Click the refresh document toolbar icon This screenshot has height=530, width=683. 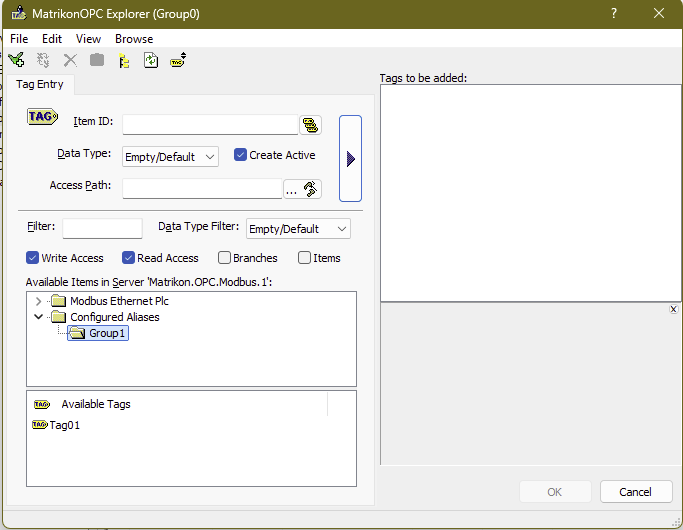pos(151,60)
